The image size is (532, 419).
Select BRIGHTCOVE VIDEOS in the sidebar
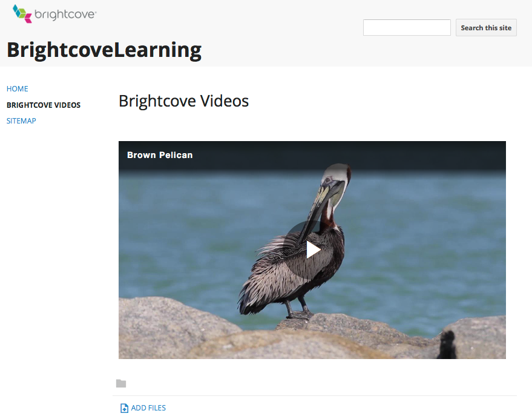44,105
